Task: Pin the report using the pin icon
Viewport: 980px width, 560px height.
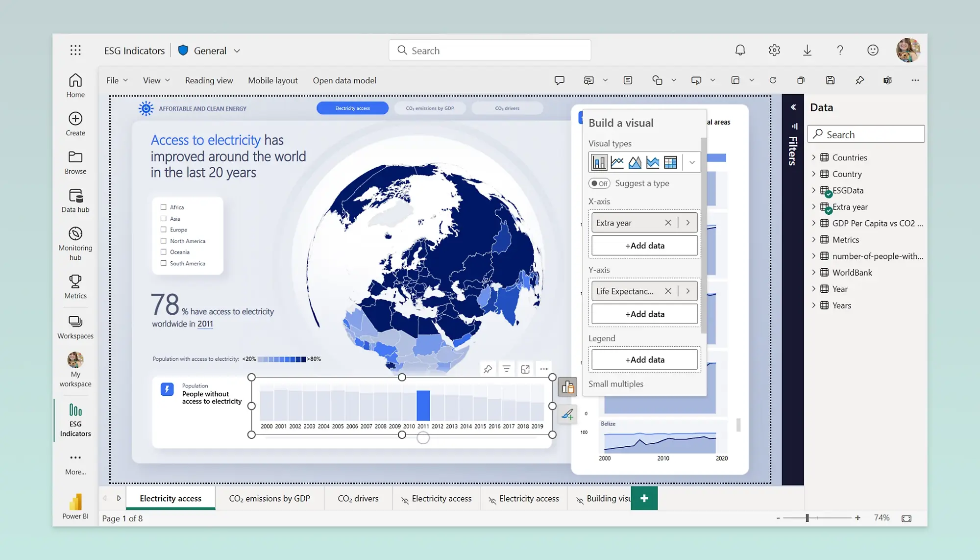Action: coord(859,80)
